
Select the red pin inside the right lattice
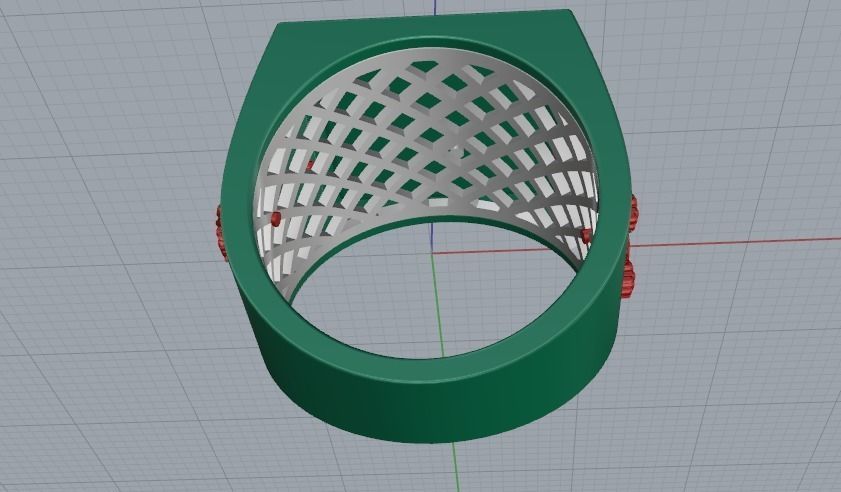586,236
